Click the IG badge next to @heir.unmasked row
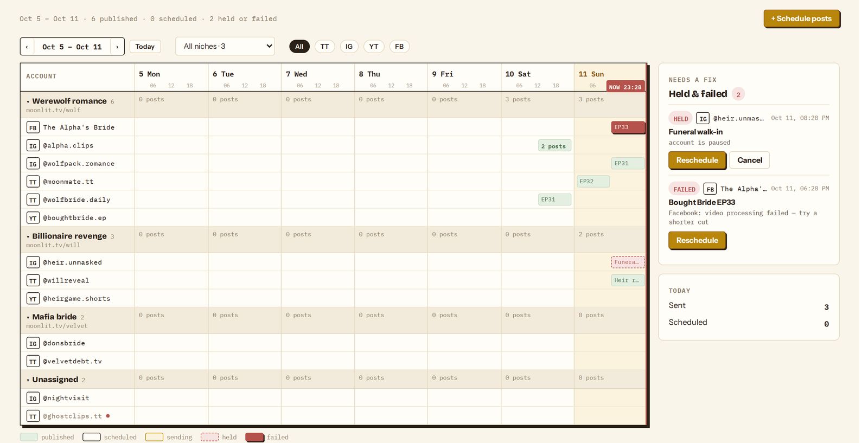The height and width of the screenshot is (443, 868). coord(33,262)
